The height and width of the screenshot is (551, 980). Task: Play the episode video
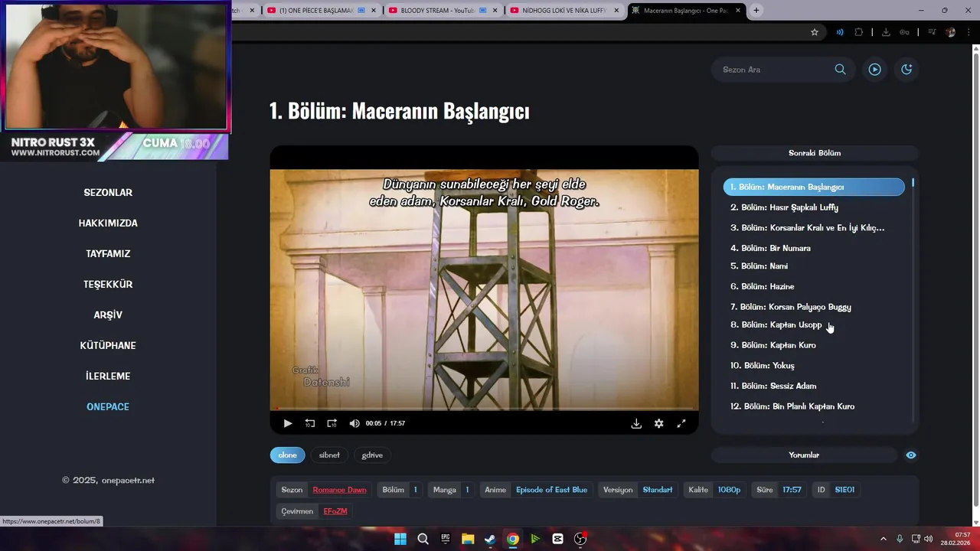click(288, 423)
